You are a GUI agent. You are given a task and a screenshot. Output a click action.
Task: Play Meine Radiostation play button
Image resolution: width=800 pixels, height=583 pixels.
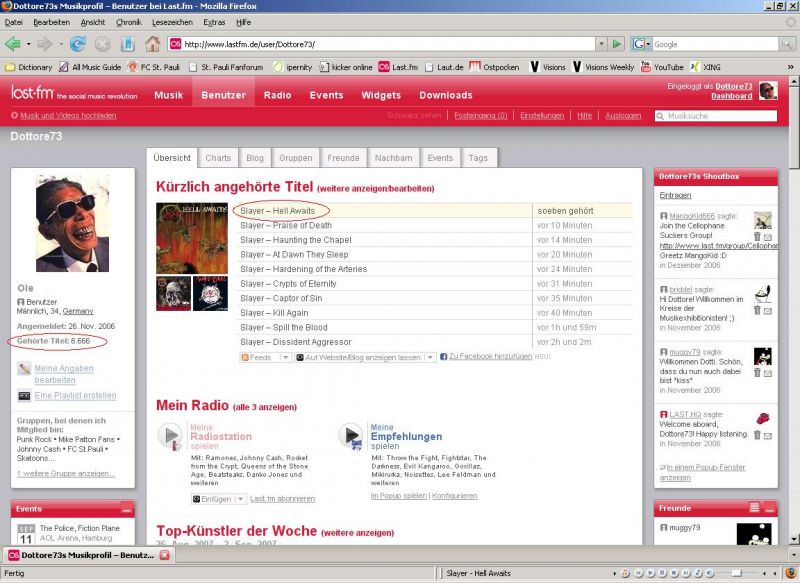click(171, 436)
